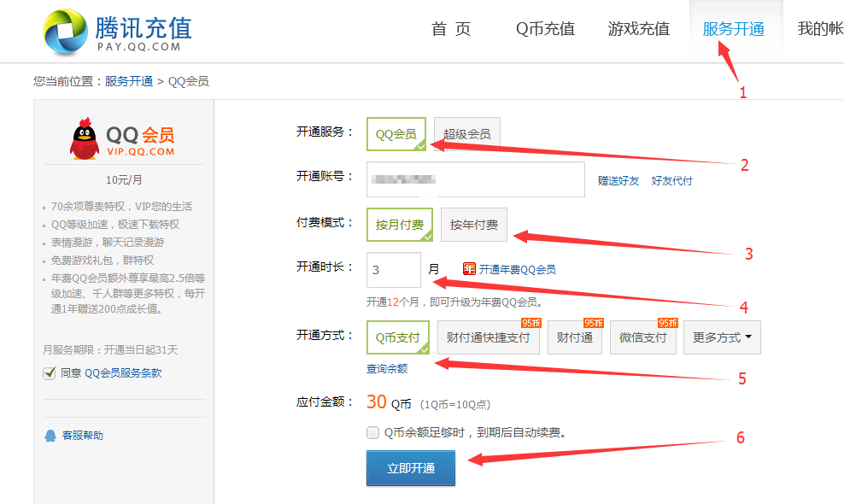Image resolution: width=844 pixels, height=504 pixels.
Task: Open the 游戏充值 navigation tab
Action: [x=639, y=28]
